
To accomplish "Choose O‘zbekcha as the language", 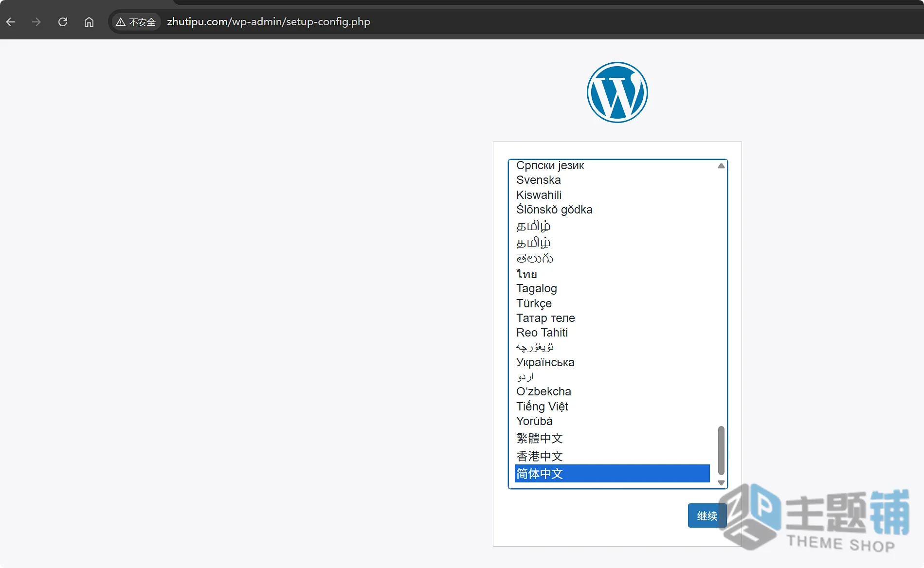I will tap(612, 391).
